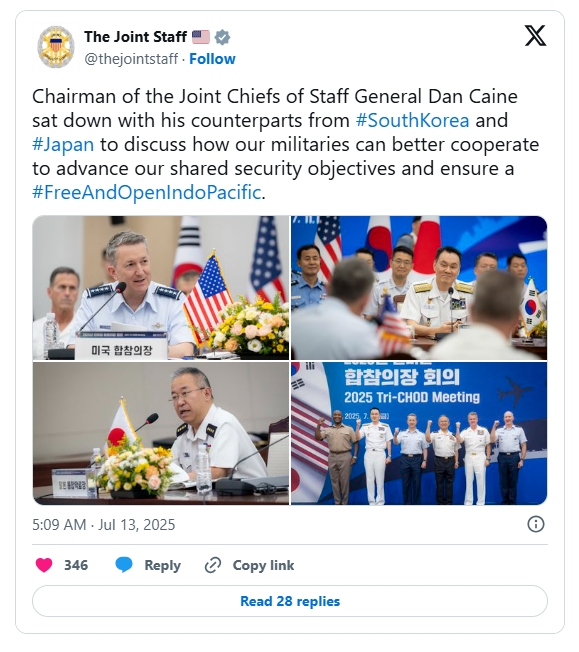Click the verified checkmark badge
579x652 pixels.
tap(223, 37)
